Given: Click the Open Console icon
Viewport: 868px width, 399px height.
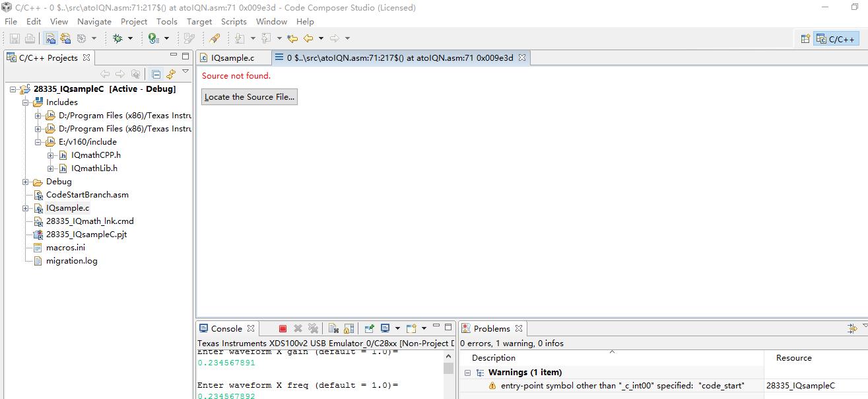Looking at the screenshot, I should coord(411,328).
